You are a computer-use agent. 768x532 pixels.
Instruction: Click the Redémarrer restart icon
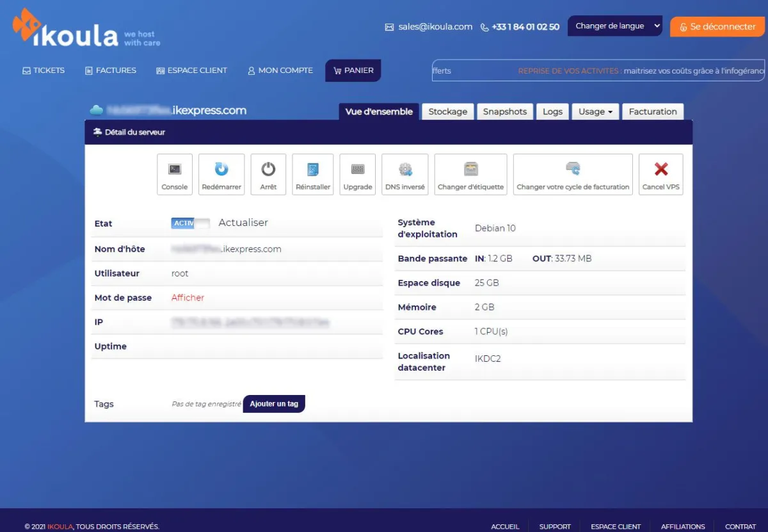point(221,169)
